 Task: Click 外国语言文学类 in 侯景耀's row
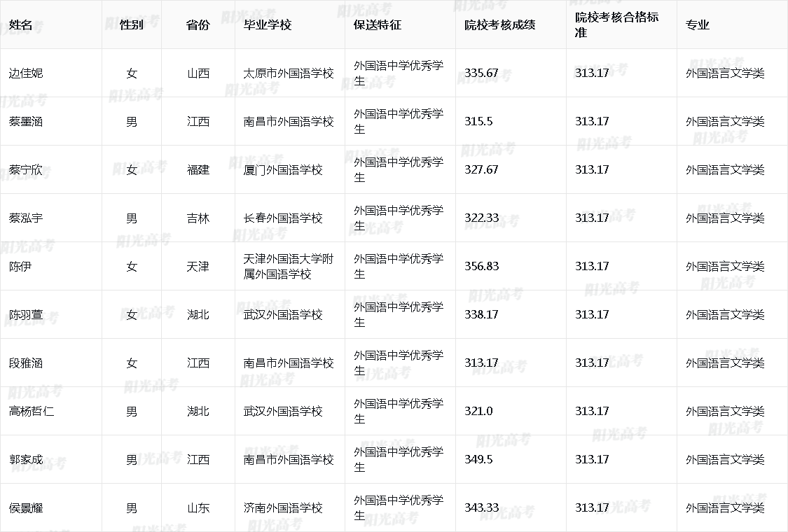[725, 508]
